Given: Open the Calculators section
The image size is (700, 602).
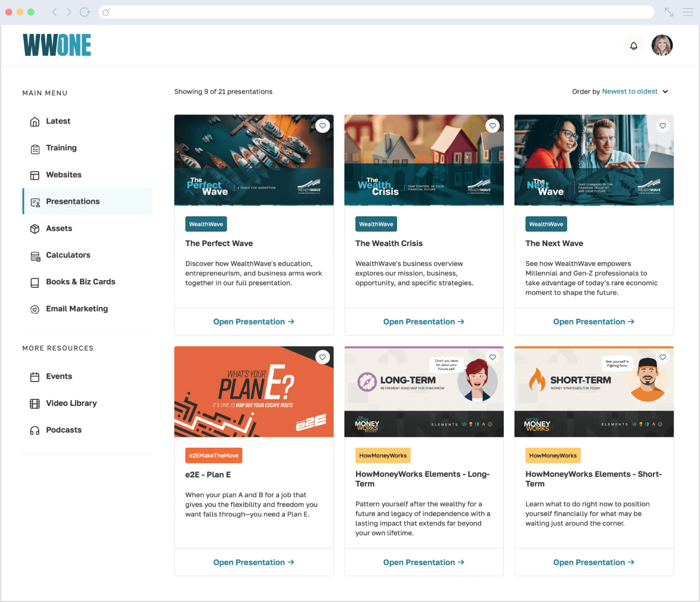Looking at the screenshot, I should [x=67, y=255].
